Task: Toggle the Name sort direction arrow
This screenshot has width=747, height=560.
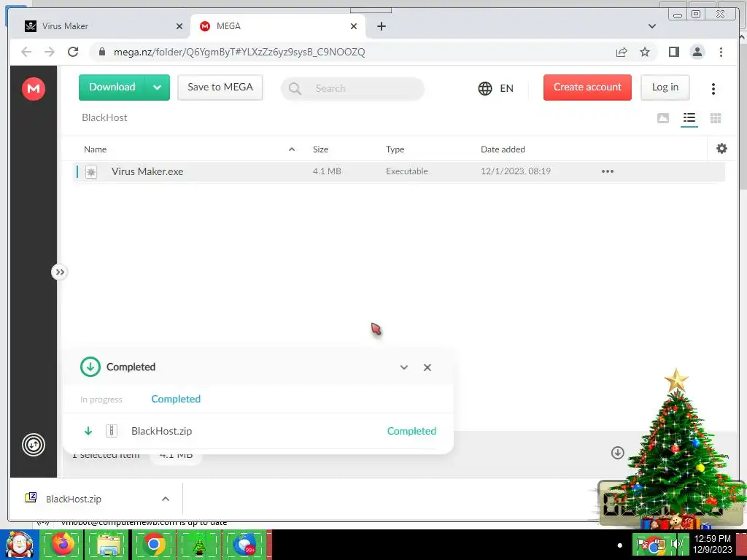Action: coord(292,149)
